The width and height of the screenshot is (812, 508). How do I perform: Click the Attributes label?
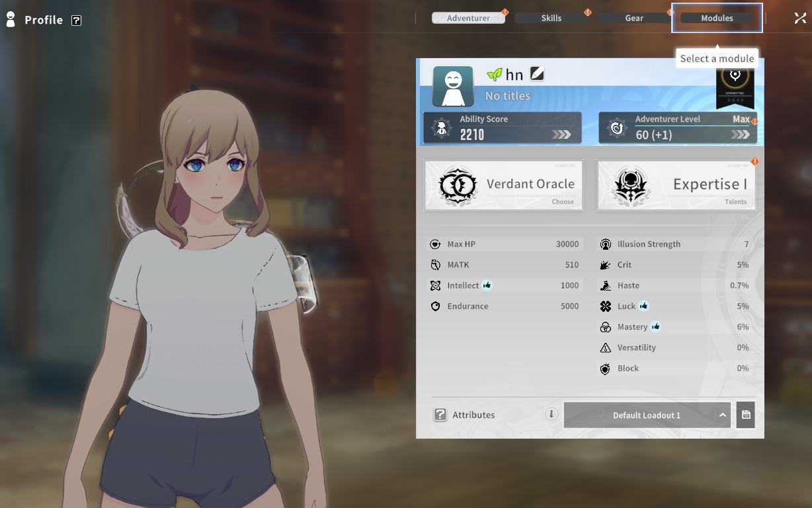473,415
